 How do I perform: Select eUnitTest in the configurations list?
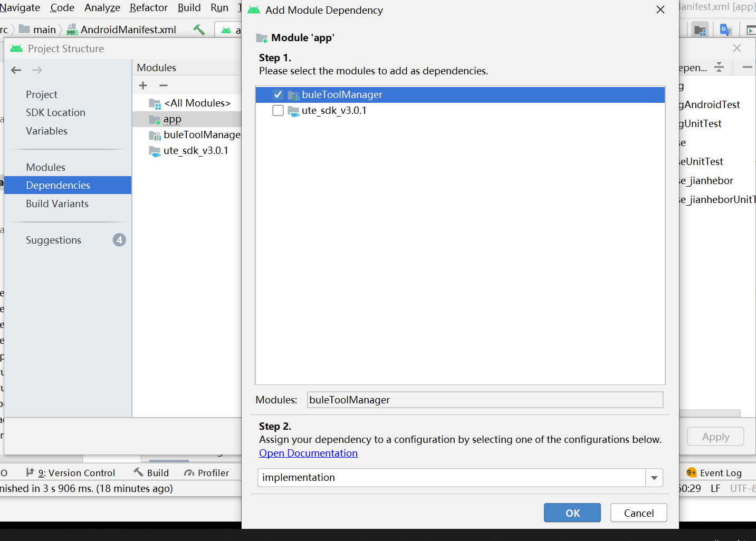702,161
